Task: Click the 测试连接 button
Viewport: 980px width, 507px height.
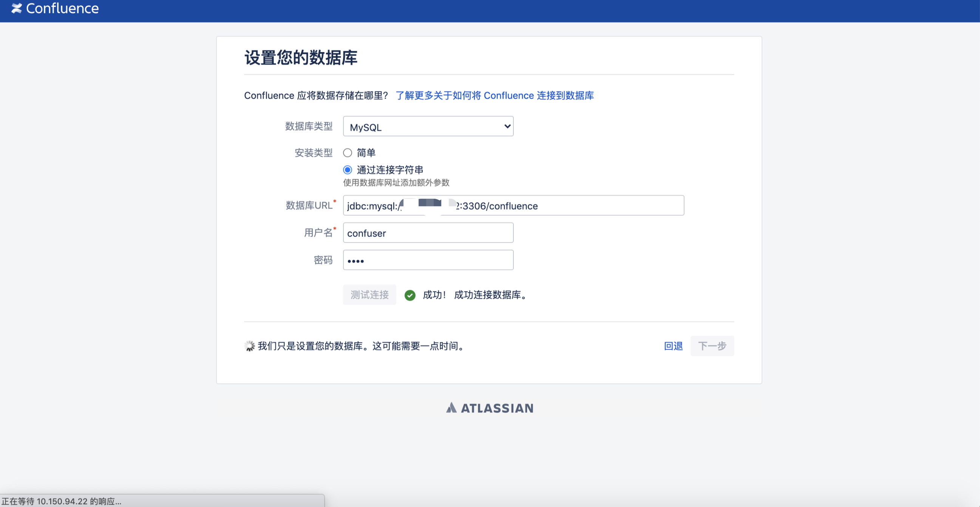Action: point(369,295)
